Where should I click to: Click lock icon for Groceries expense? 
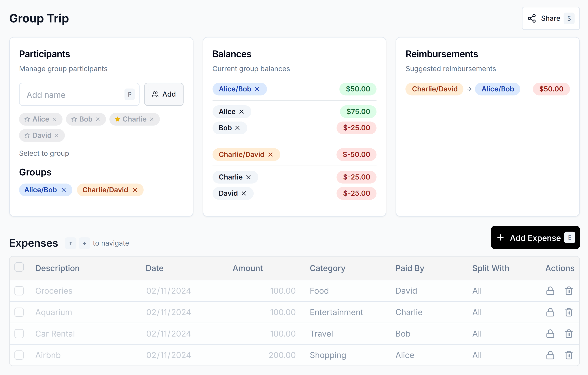pyautogui.click(x=550, y=291)
